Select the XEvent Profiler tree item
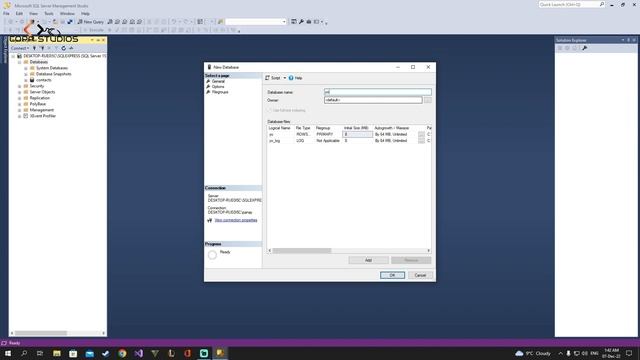The image size is (640, 360). 42,116
